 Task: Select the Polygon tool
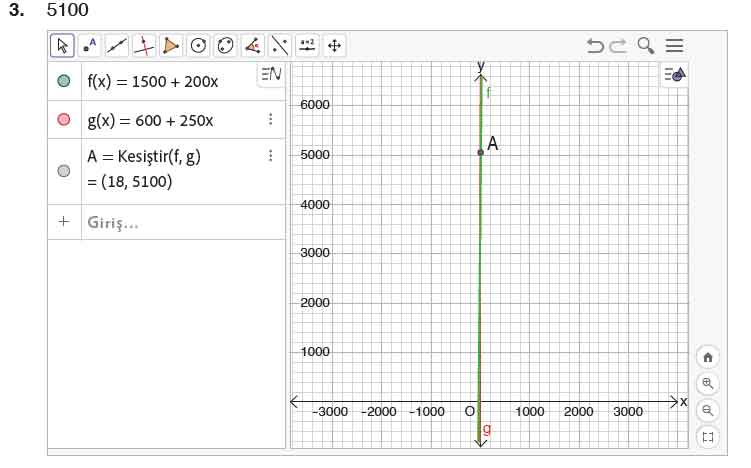(171, 45)
